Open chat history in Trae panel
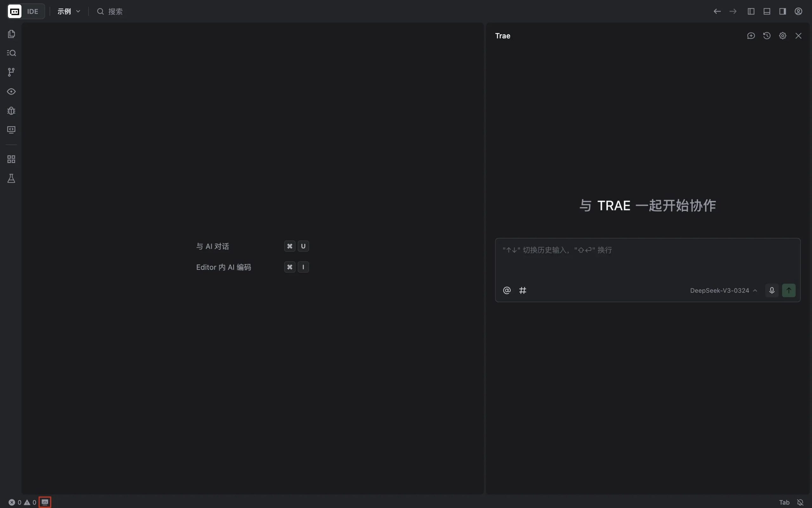This screenshot has width=812, height=508. pyautogui.click(x=767, y=36)
